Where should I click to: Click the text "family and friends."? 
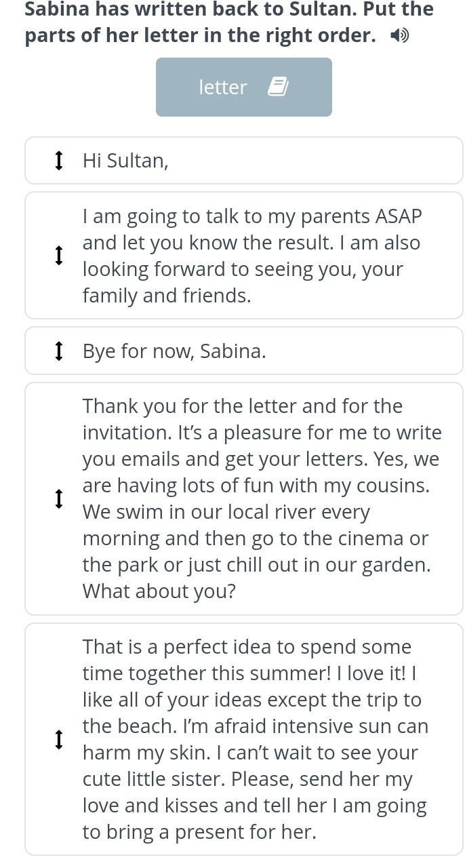tap(167, 296)
